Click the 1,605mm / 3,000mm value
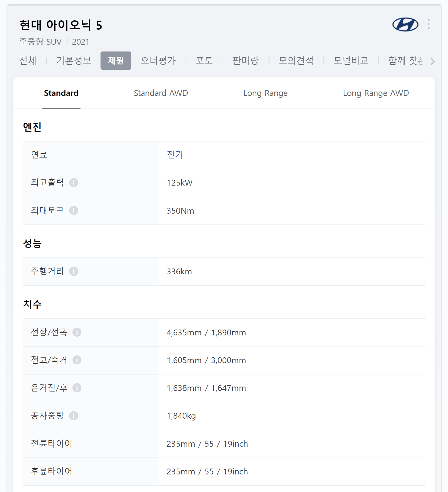This screenshot has width=448, height=492. click(x=206, y=360)
